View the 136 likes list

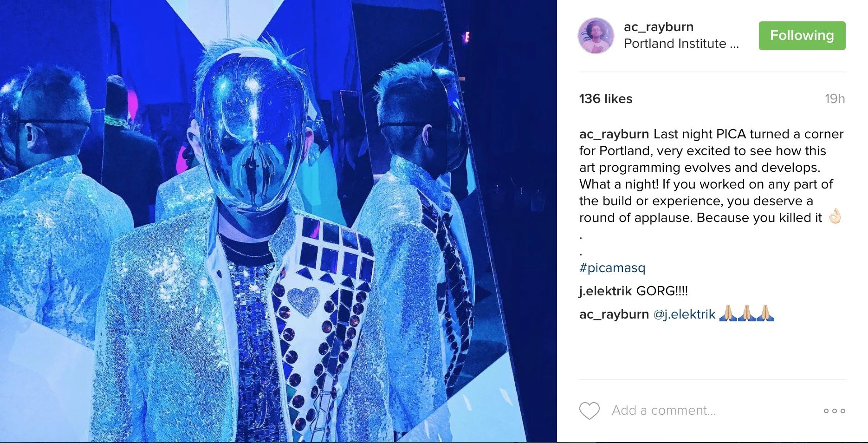(606, 99)
